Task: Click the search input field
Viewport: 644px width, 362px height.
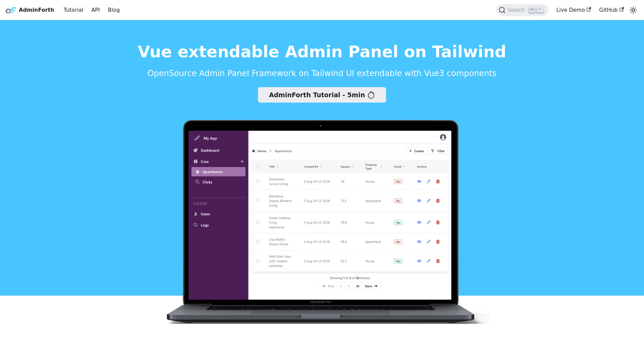Action: (522, 10)
